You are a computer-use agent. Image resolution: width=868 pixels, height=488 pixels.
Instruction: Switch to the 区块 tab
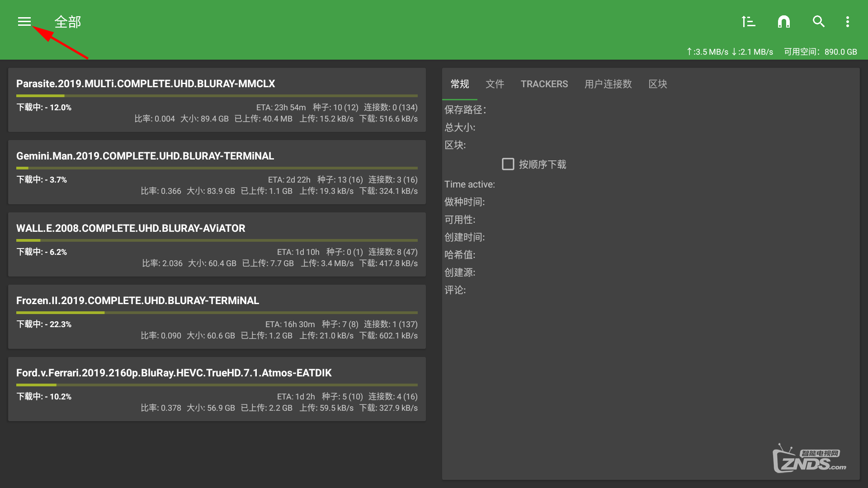[658, 84]
